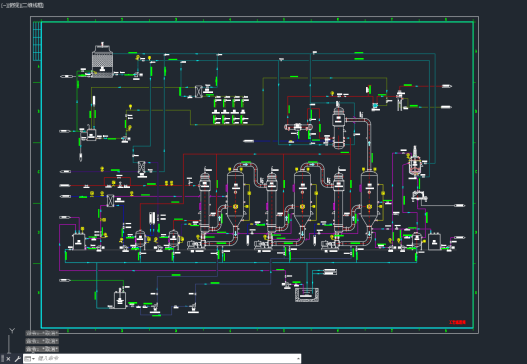Close the command line window

8,359
